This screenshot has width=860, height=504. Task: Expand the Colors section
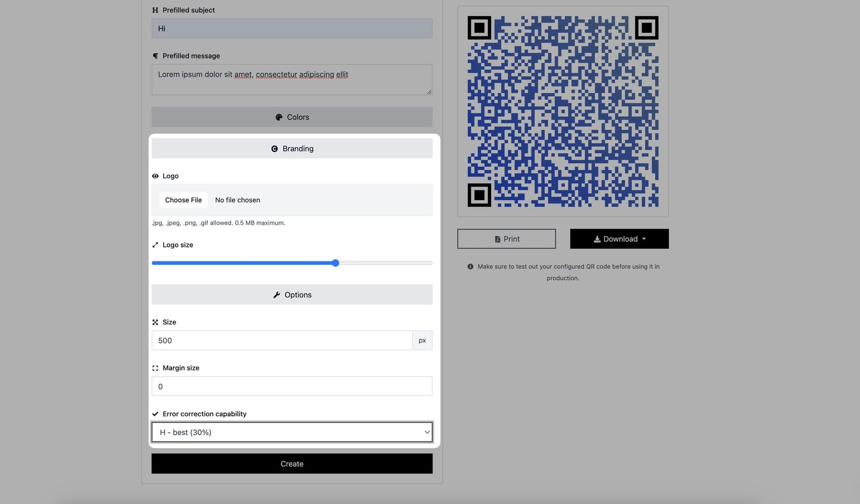[292, 117]
